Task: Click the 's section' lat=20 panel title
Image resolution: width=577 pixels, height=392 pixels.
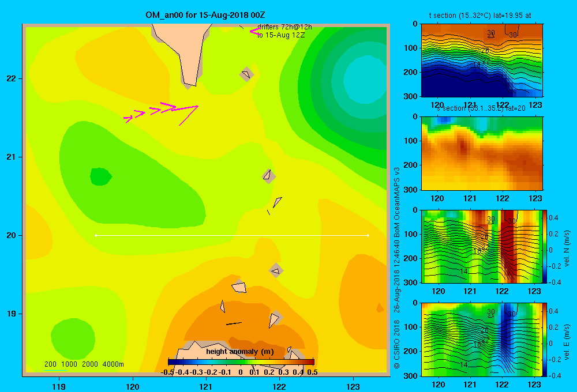Action: (x=481, y=108)
